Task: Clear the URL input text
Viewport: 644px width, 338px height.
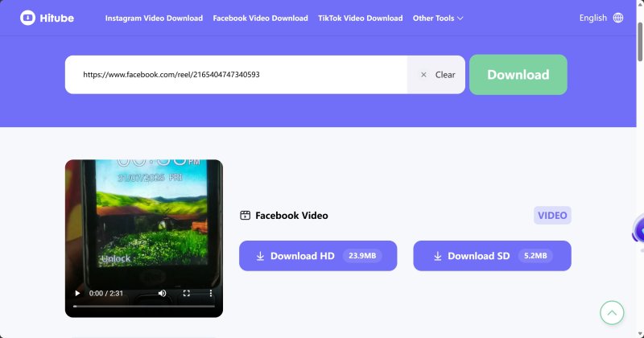Action: point(437,75)
